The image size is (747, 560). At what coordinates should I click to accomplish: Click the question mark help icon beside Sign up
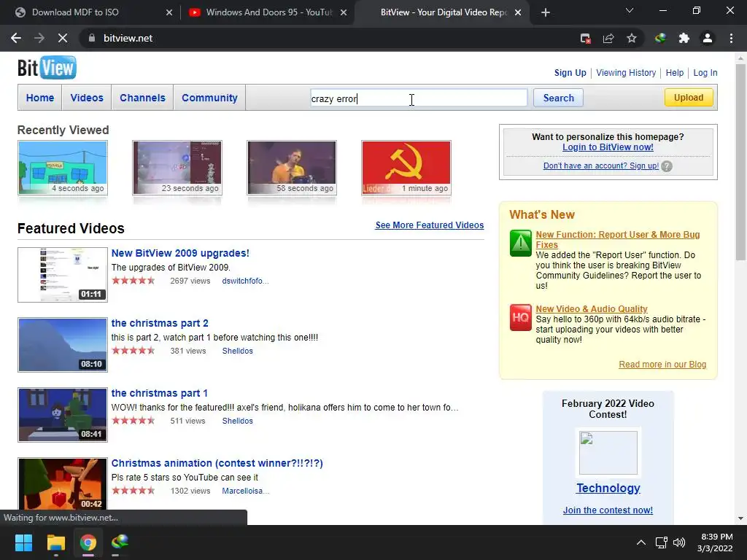coord(667,166)
